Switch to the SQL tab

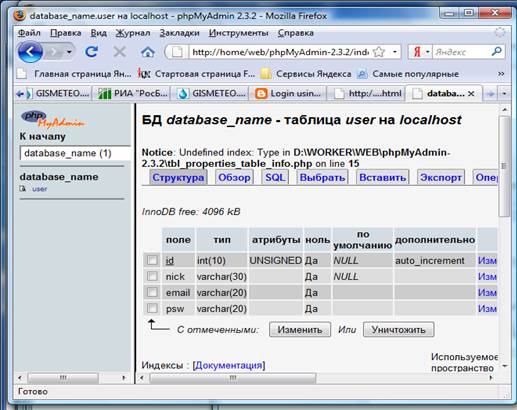(275, 177)
